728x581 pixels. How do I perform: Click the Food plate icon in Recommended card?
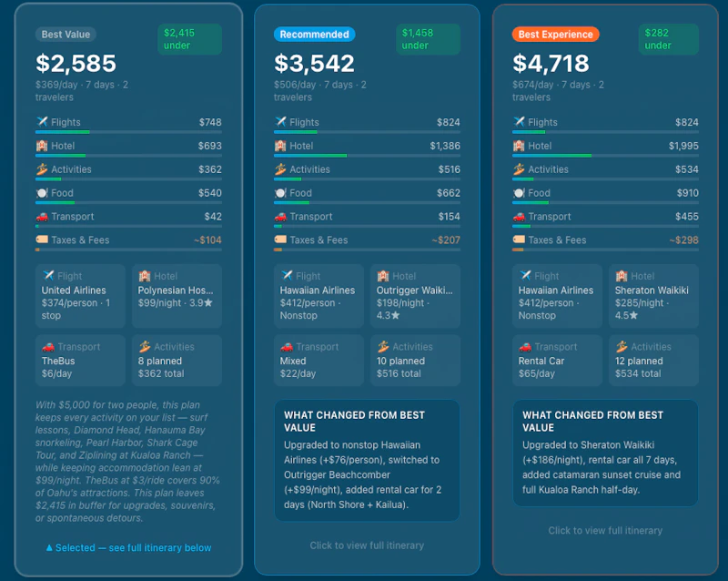click(x=280, y=193)
